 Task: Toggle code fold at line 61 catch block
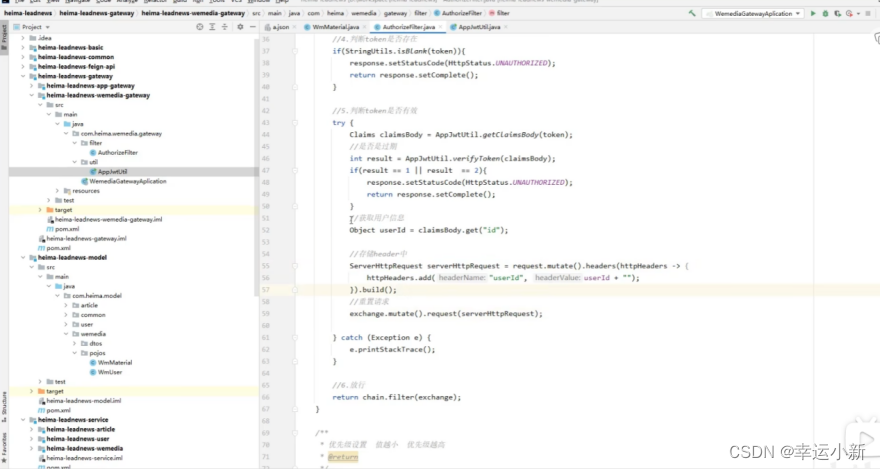[295, 337]
